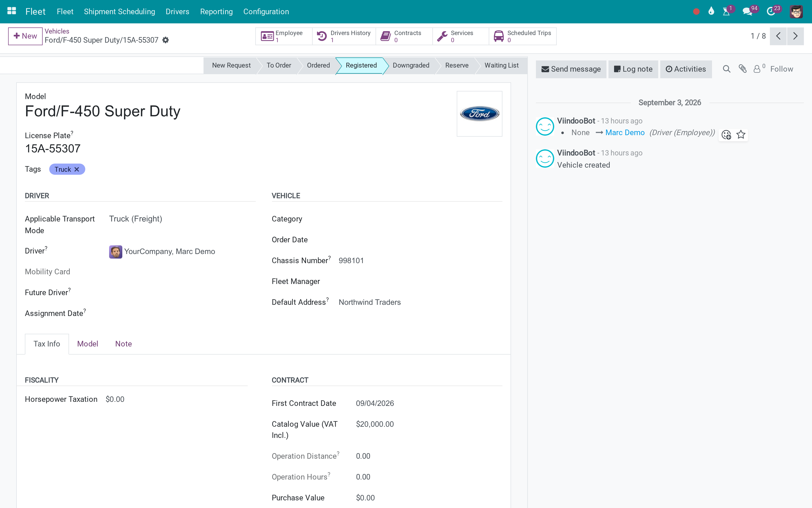Create a New vehicle
Image resolution: width=812 pixels, height=508 pixels.
coord(25,36)
